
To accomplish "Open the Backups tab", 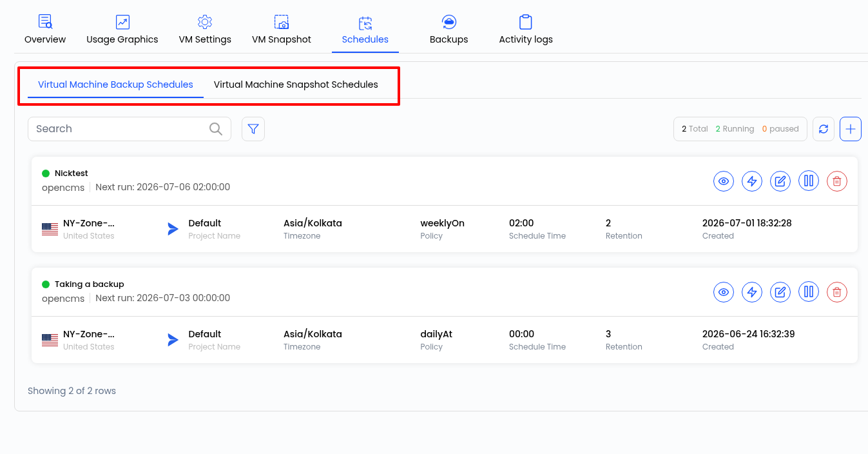I will 449,30.
